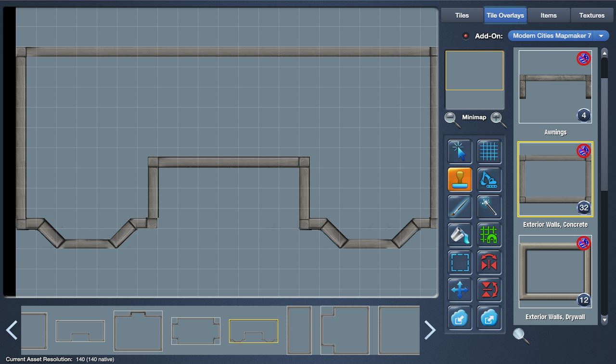Toggle the red Add-On radio indicator
This screenshot has width=616, height=364.
point(465,36)
